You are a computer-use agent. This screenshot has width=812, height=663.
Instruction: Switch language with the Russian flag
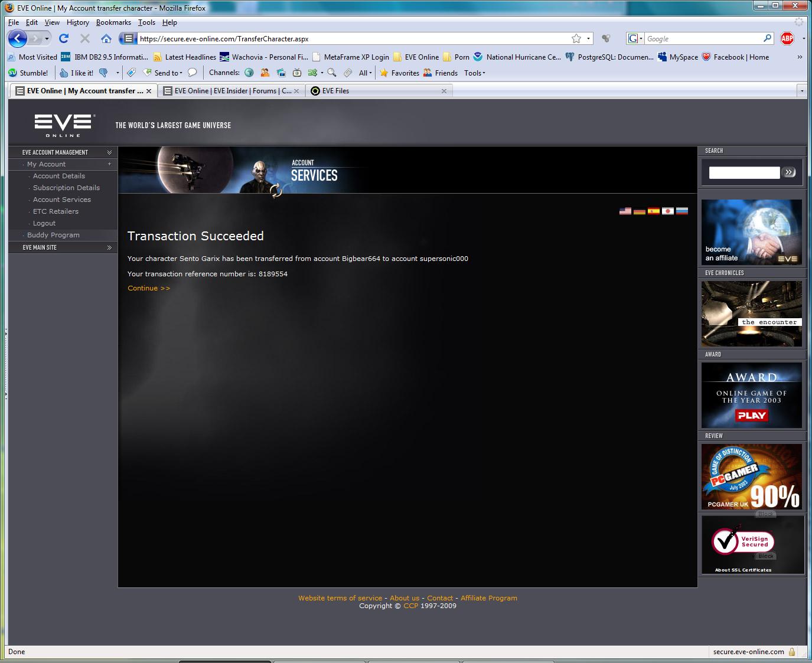pyautogui.click(x=682, y=211)
